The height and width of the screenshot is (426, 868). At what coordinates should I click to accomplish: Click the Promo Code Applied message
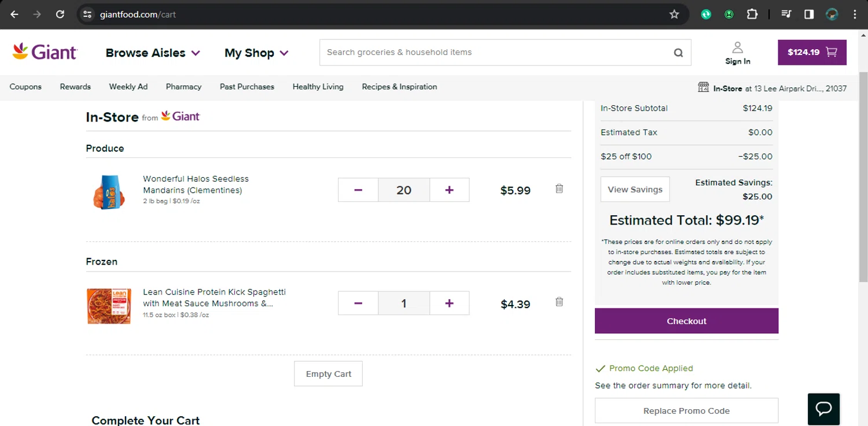coord(644,368)
